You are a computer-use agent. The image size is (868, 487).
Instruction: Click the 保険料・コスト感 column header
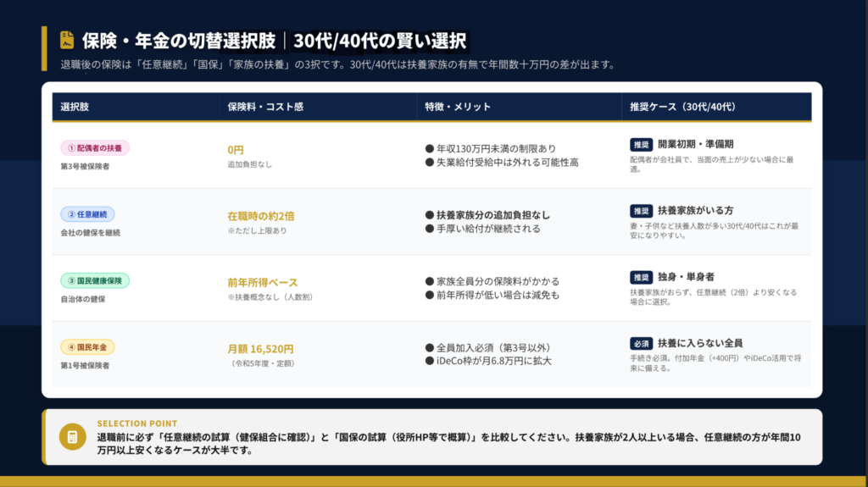265,108
